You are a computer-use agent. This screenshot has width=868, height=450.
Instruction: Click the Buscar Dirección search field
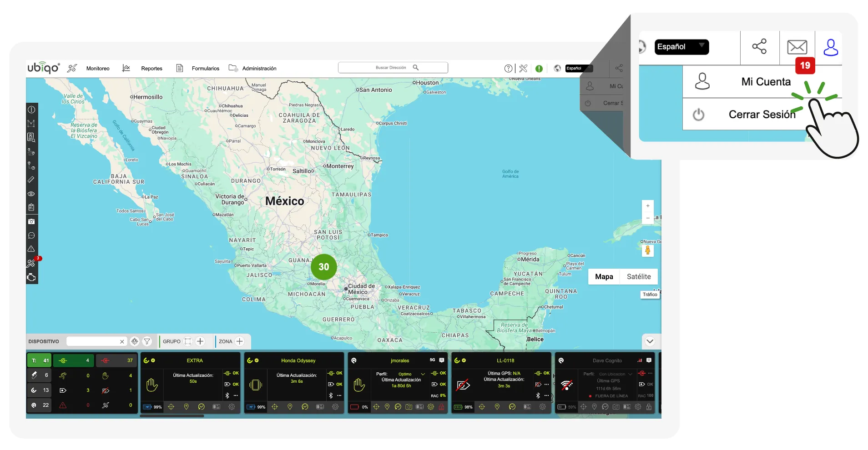click(393, 68)
